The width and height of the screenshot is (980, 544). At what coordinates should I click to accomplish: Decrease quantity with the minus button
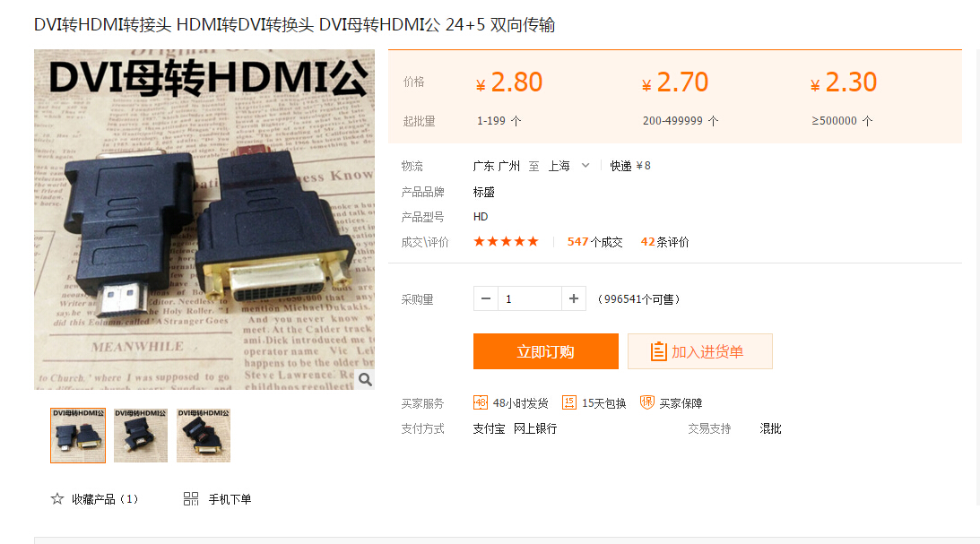click(x=486, y=299)
